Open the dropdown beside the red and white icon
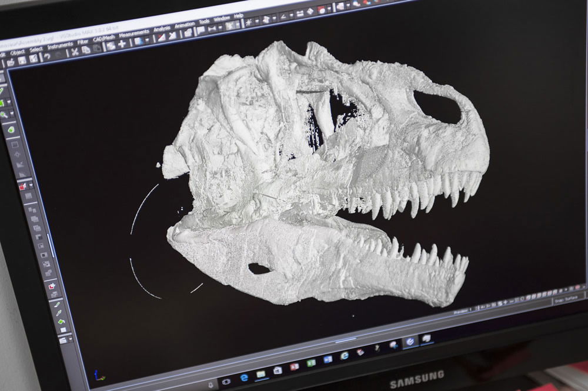Image resolution: width=588 pixels, height=391 pixels. [x=330, y=9]
